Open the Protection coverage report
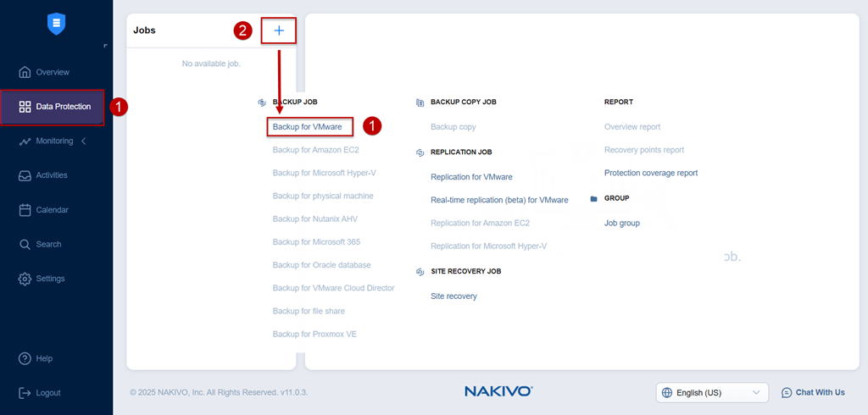The width and height of the screenshot is (868, 415). click(651, 173)
